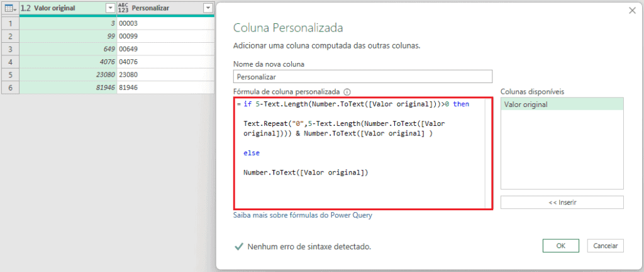Click the OK button
This screenshot has width=644, height=272.
[560, 246]
